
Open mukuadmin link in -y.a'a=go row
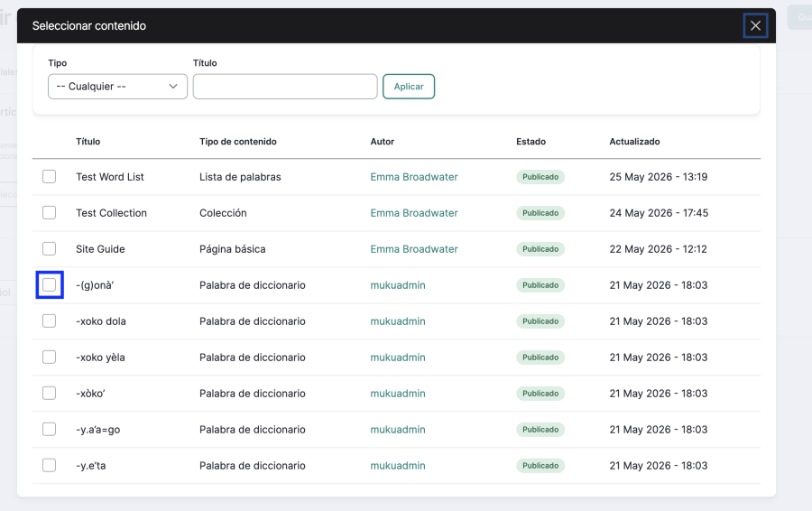click(398, 430)
